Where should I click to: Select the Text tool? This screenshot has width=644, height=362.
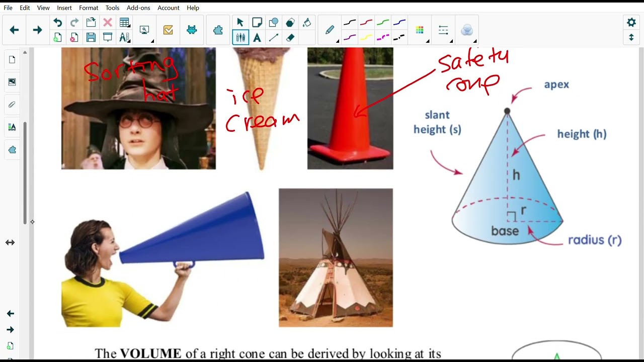tap(257, 37)
